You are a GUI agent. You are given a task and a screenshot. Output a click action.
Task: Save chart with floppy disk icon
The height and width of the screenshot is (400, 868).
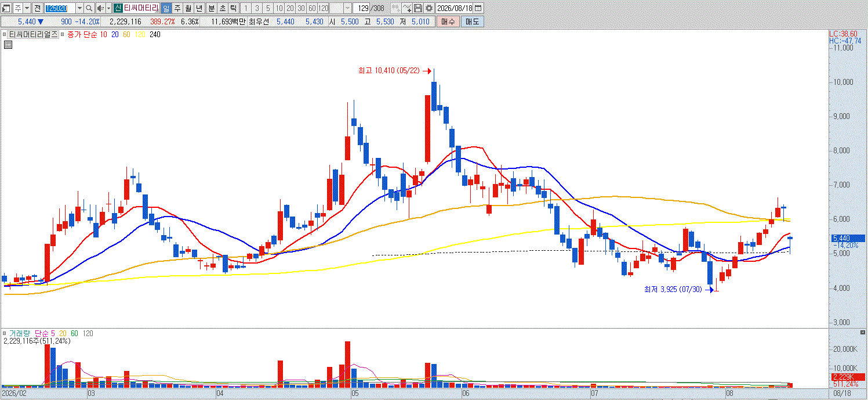click(x=418, y=8)
